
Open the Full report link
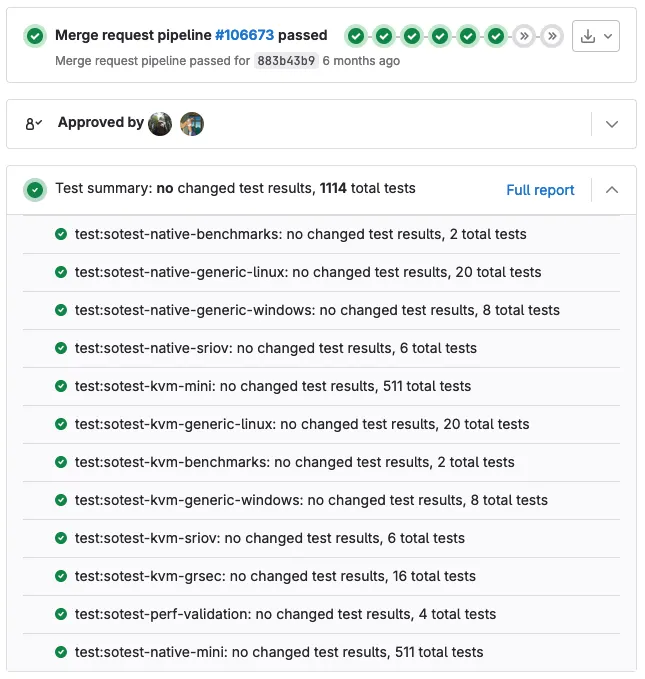[x=540, y=190]
